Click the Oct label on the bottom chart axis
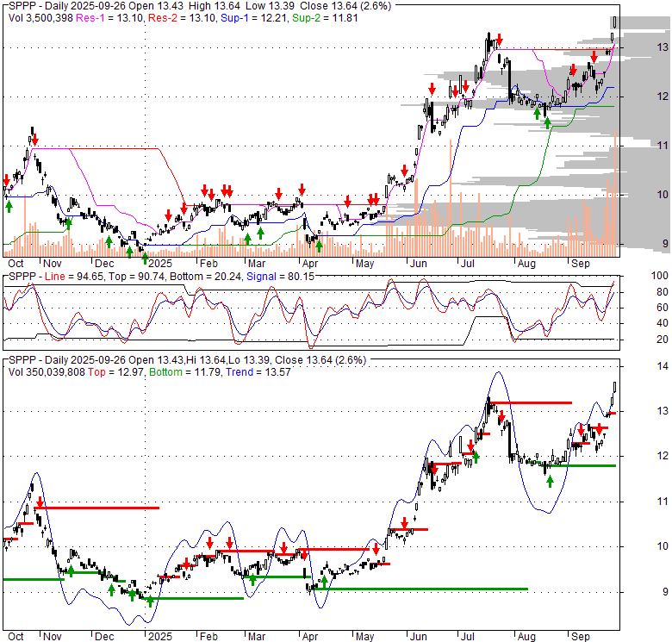 [x=16, y=637]
